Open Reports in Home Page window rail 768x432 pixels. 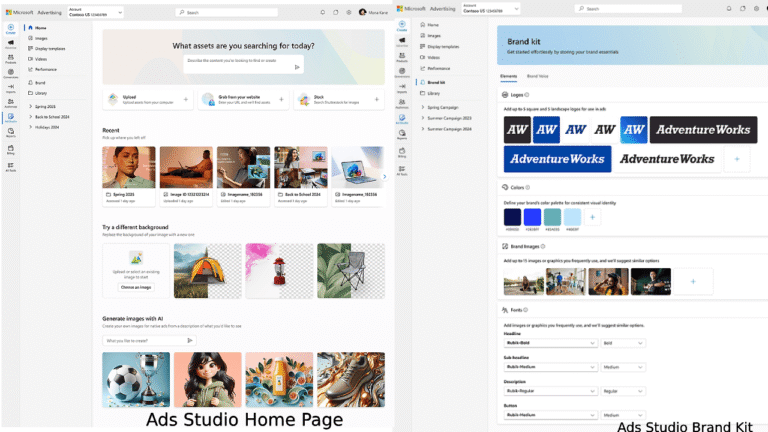pos(10,133)
